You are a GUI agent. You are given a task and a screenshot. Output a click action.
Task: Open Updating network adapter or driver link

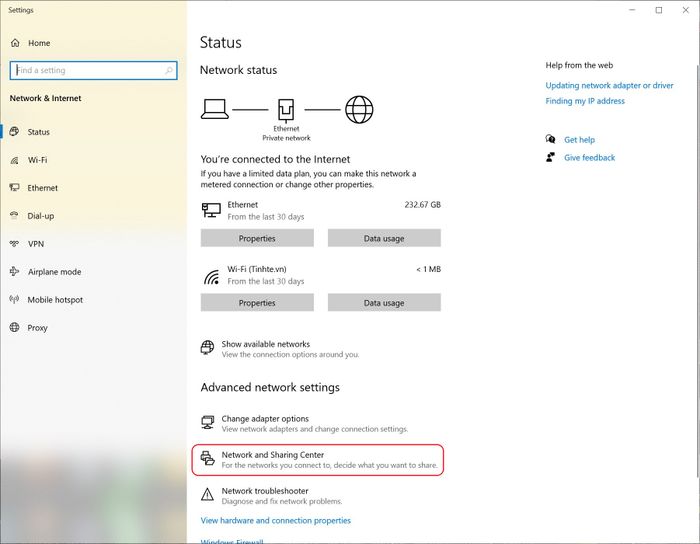click(609, 85)
